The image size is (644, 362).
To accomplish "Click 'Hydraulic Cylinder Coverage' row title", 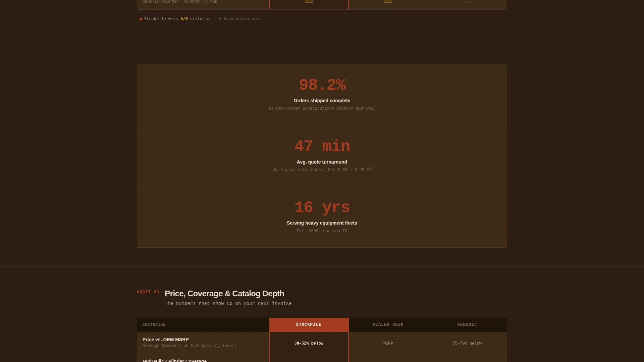I will pyautogui.click(x=174, y=360).
